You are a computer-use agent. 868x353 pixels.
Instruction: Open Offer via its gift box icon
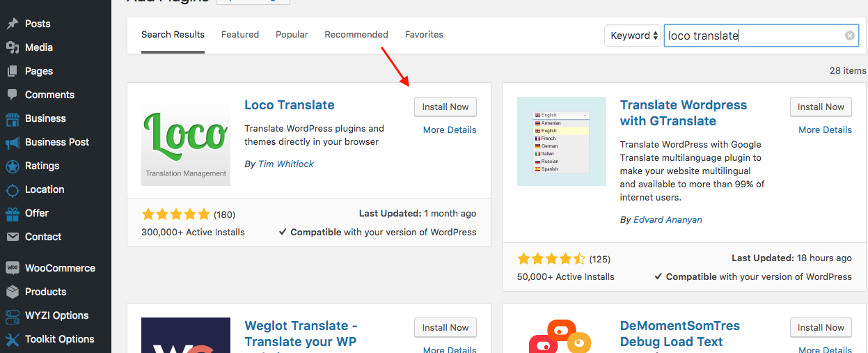click(x=13, y=213)
